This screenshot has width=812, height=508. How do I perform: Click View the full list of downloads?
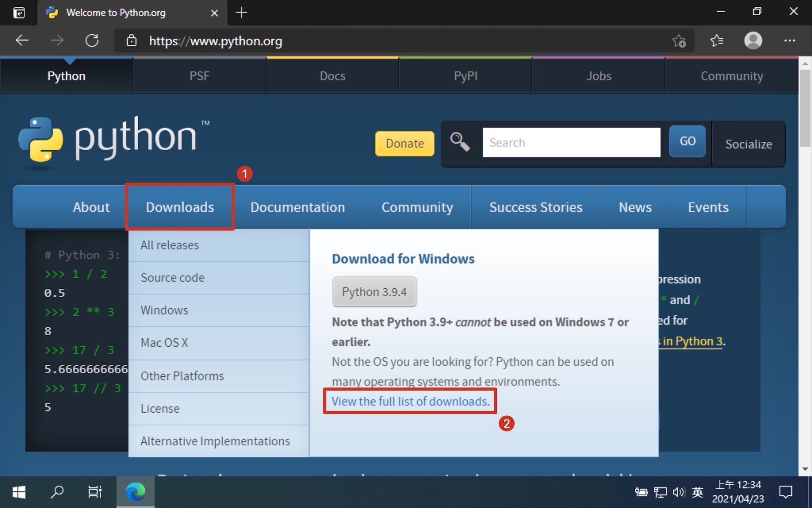coord(410,401)
